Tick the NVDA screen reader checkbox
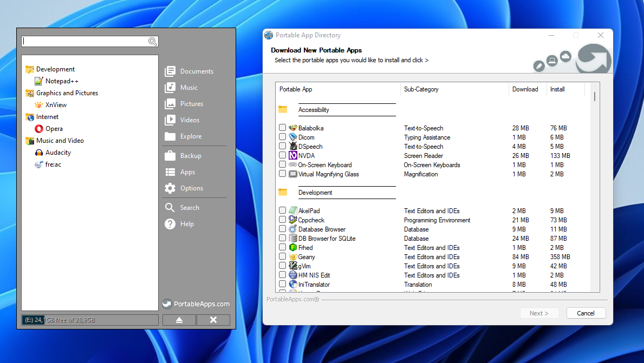The image size is (644, 363). [x=282, y=156]
